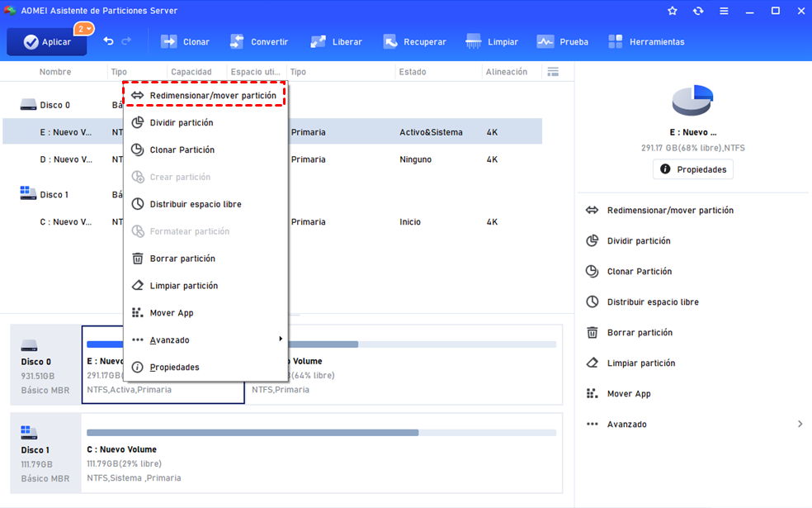Viewport: 812px width, 508px height.
Task: Choose Distribuir espacio libre in context menu
Action: pyautogui.click(x=205, y=204)
